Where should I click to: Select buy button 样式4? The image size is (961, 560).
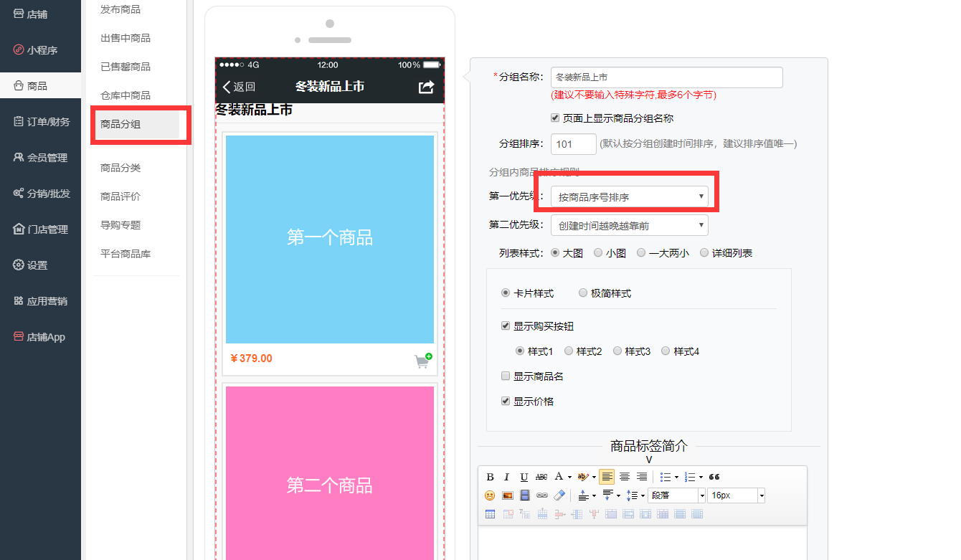pyautogui.click(x=666, y=351)
